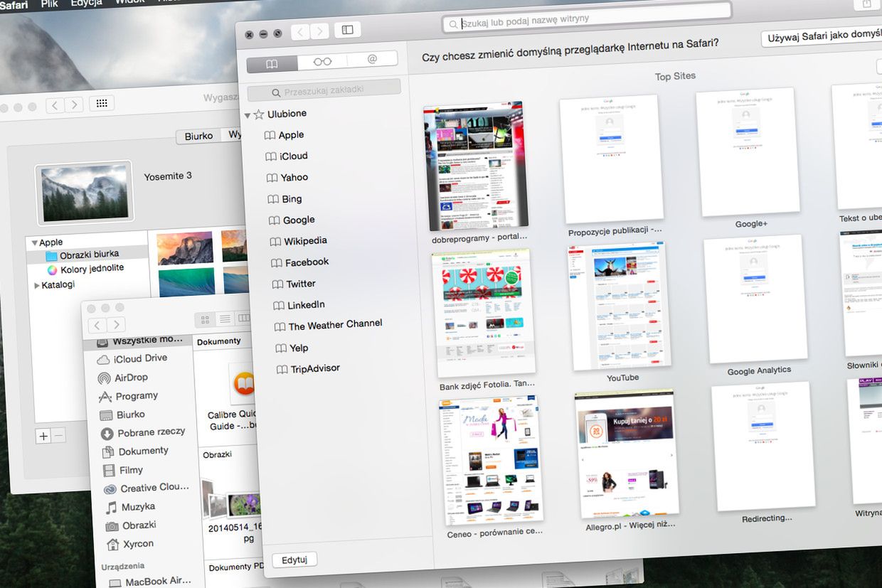Viewport: 882px width, 588px height.
Task: Open the Plik menu in menu bar
Action: 50,4
